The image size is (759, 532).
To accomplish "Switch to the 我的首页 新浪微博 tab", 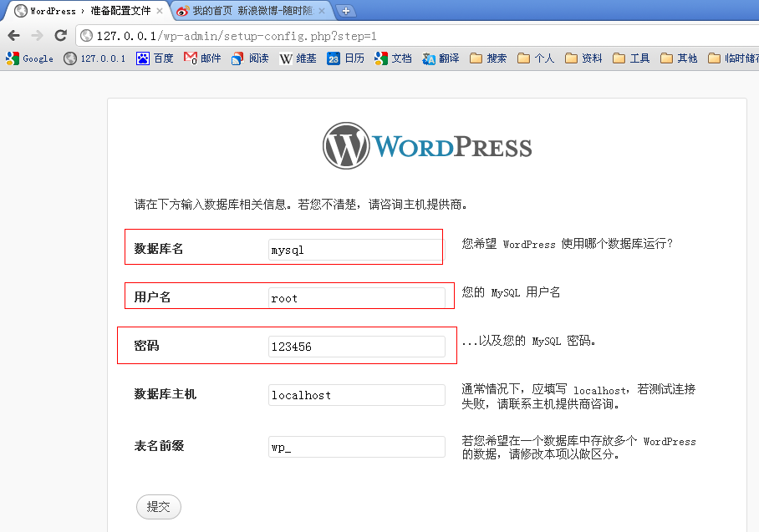I will [x=251, y=11].
